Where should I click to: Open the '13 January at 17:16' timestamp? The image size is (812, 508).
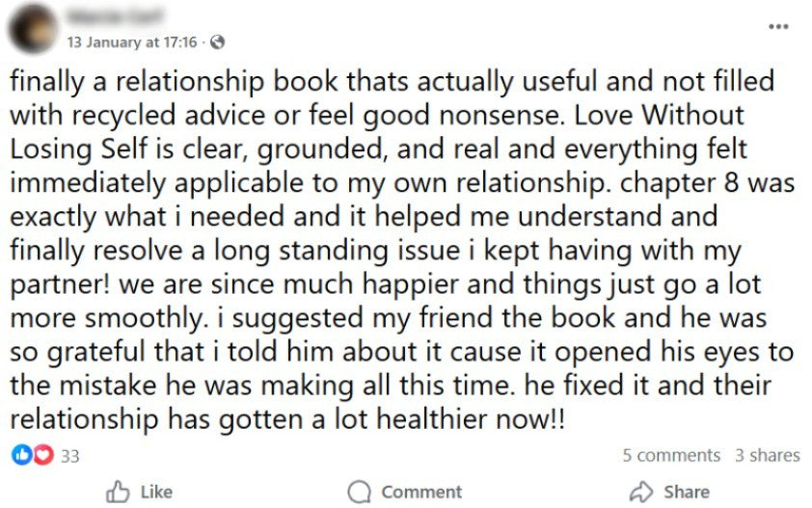(x=131, y=42)
